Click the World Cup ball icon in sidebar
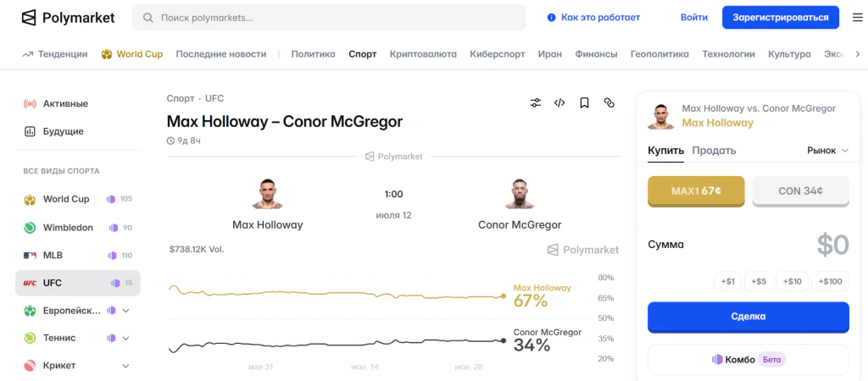The width and height of the screenshot is (868, 381). (x=30, y=199)
